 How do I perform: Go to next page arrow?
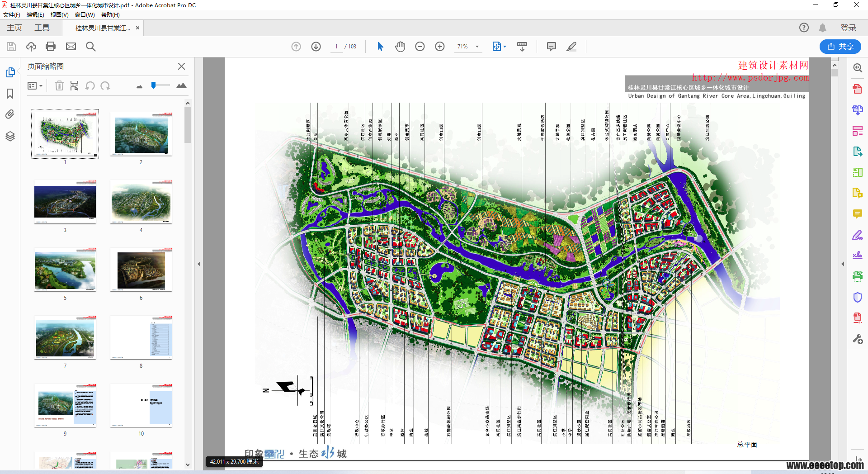coord(316,47)
